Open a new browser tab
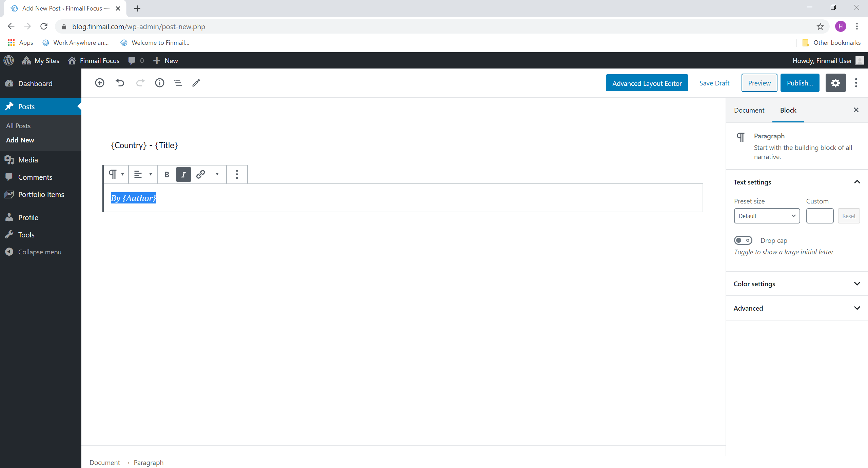 (x=137, y=8)
